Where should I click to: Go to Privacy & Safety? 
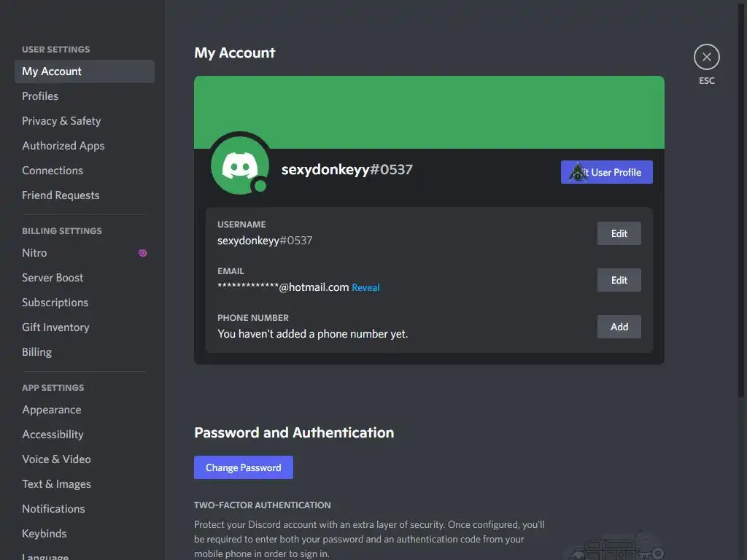[85, 121]
